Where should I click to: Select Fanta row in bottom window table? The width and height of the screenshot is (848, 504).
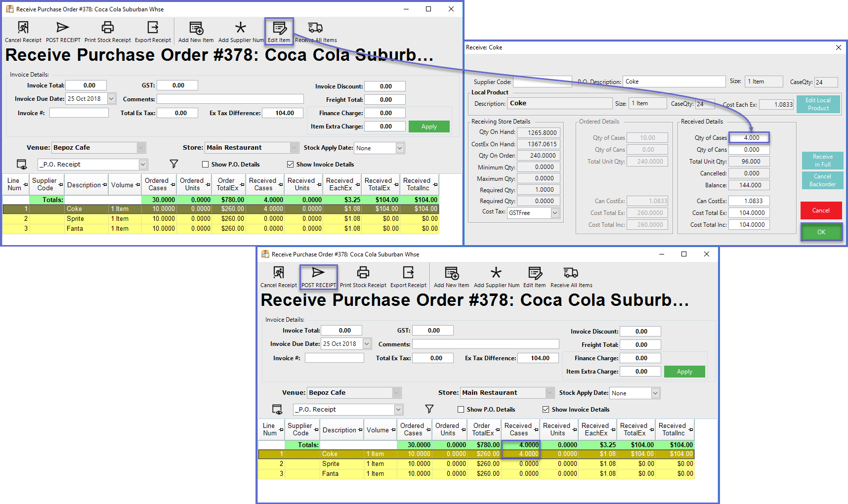[x=476, y=474]
